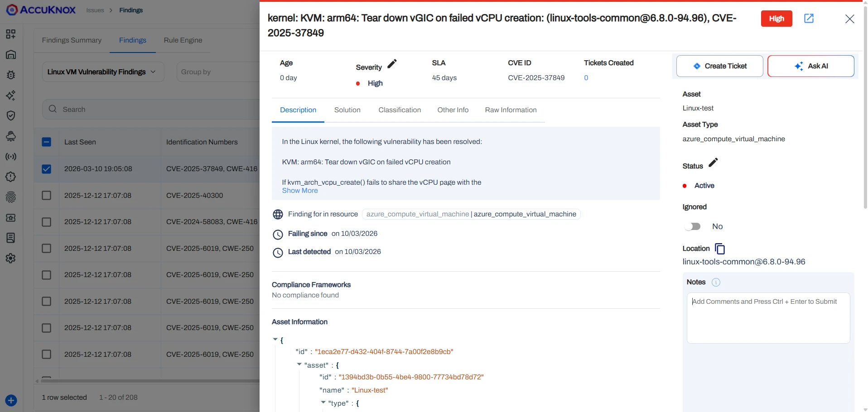The height and width of the screenshot is (412, 868).
Task: Uncheck the selected CVE-2025-37849 row checkbox
Action: click(47, 169)
